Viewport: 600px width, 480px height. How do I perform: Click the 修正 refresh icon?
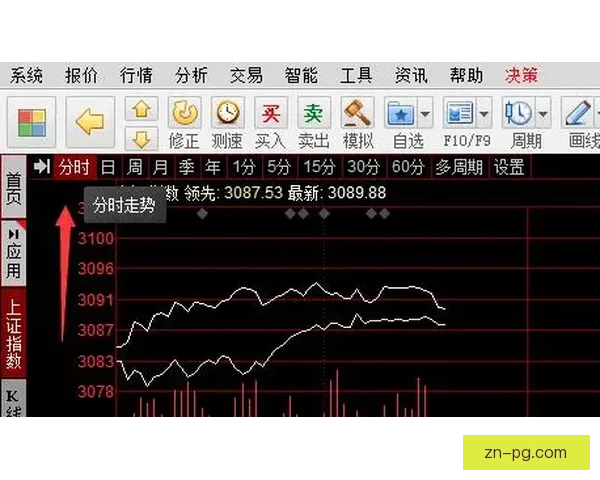(184, 113)
